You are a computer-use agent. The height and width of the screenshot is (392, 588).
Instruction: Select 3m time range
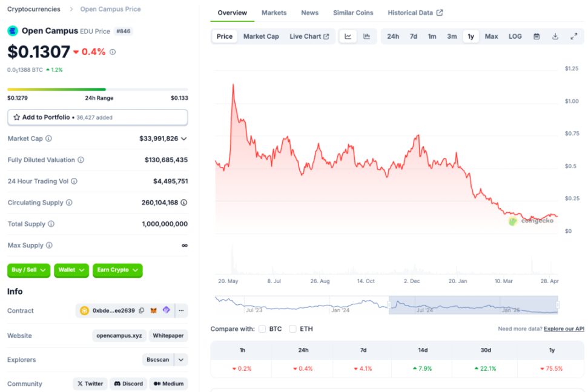coord(452,36)
